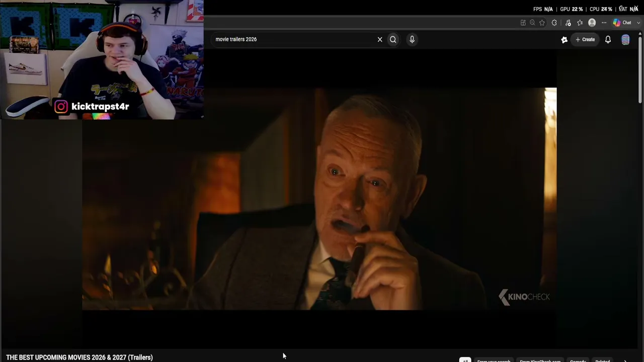The height and width of the screenshot is (362, 644).
Task: Click the scrollbar up arrow
Action: 639,33
